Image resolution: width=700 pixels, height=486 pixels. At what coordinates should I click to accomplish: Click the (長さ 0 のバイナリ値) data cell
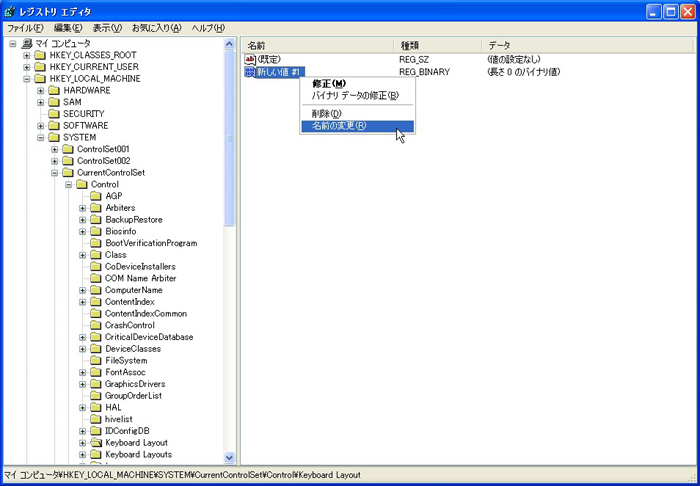tap(524, 72)
